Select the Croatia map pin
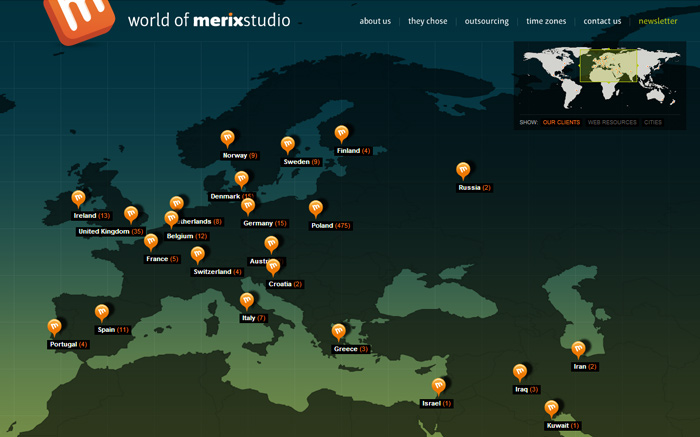Viewport: 700px width, 437px height. tap(273, 267)
